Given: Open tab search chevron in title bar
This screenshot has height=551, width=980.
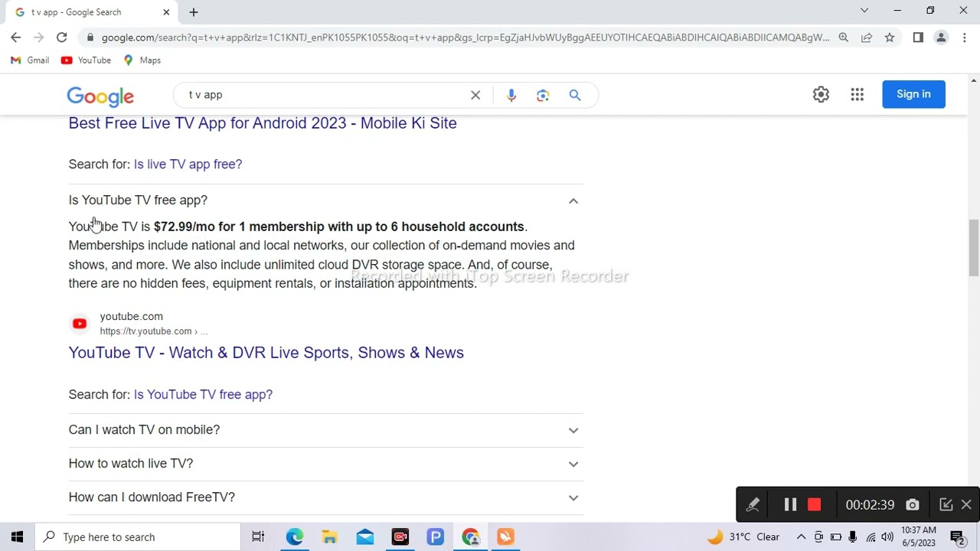Looking at the screenshot, I should 864,11.
